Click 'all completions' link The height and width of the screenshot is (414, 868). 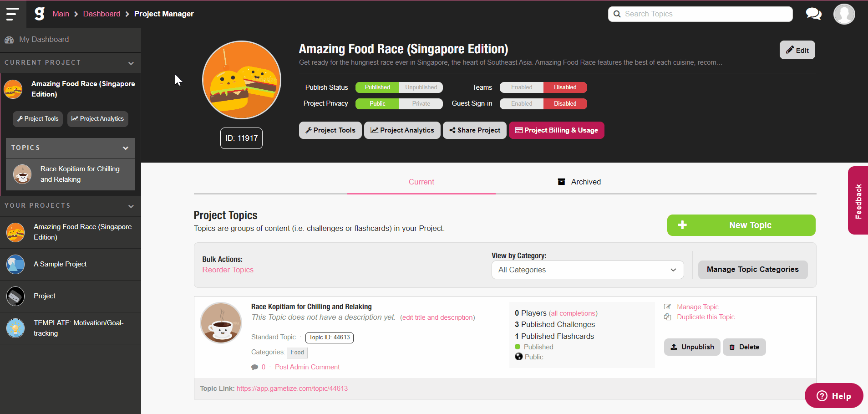tap(573, 313)
